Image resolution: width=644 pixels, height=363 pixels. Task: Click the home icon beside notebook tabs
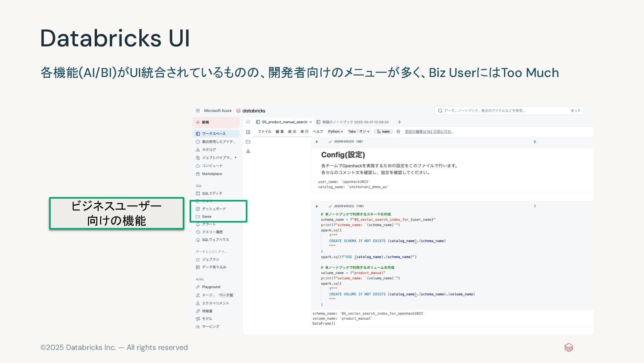tap(248, 122)
